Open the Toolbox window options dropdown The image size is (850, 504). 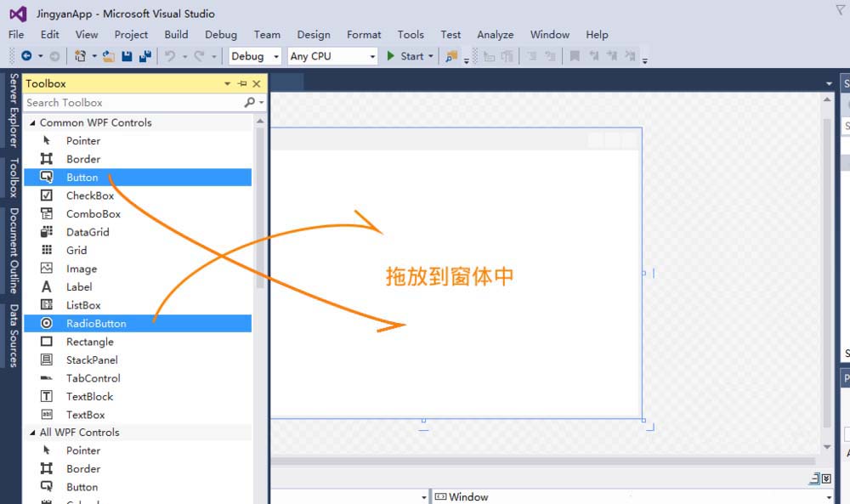(227, 83)
